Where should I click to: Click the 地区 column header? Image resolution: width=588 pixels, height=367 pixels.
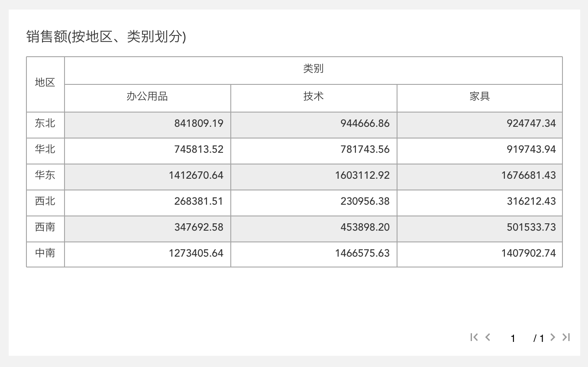click(45, 83)
